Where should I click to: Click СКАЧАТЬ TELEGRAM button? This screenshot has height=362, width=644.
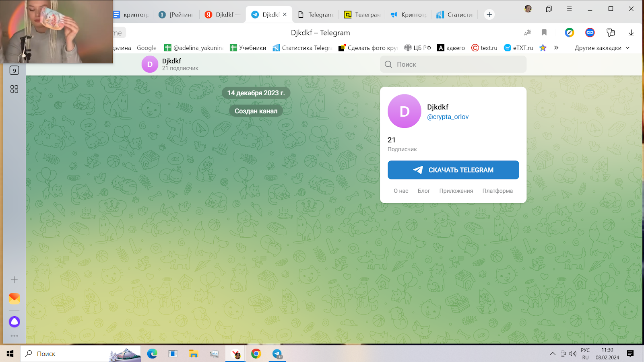point(453,170)
